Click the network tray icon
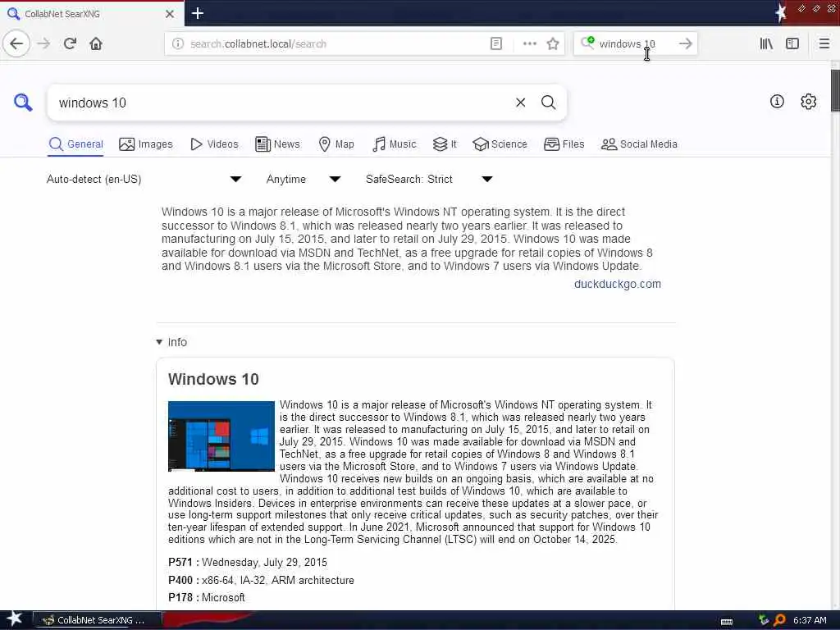 [764, 620]
